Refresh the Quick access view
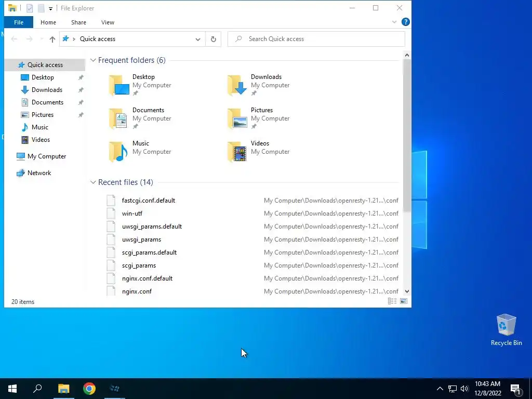 214,39
